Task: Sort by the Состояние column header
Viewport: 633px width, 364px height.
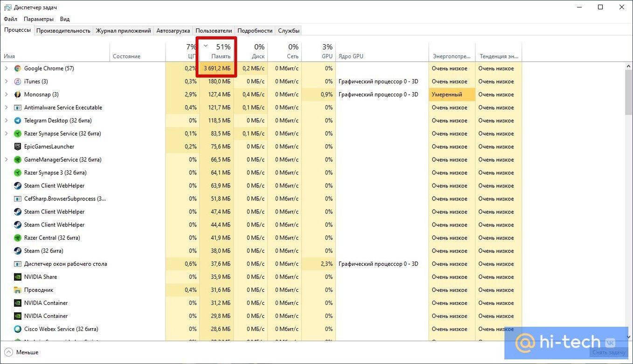Action: [138, 52]
